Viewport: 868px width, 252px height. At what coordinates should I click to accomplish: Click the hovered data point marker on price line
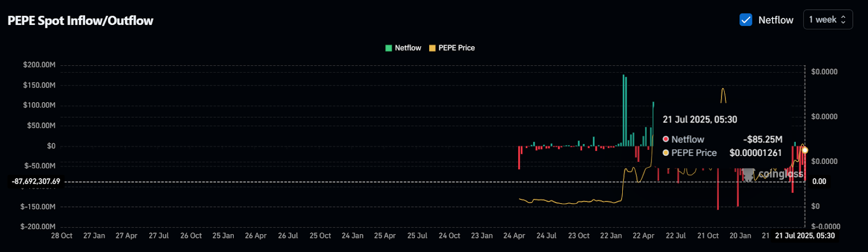click(x=805, y=150)
